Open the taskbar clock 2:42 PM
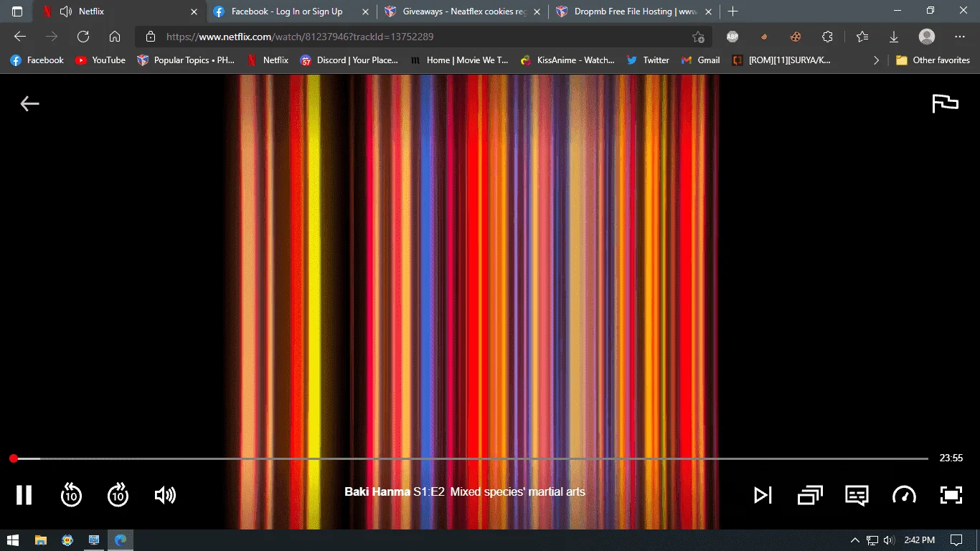980x551 pixels. (x=919, y=540)
